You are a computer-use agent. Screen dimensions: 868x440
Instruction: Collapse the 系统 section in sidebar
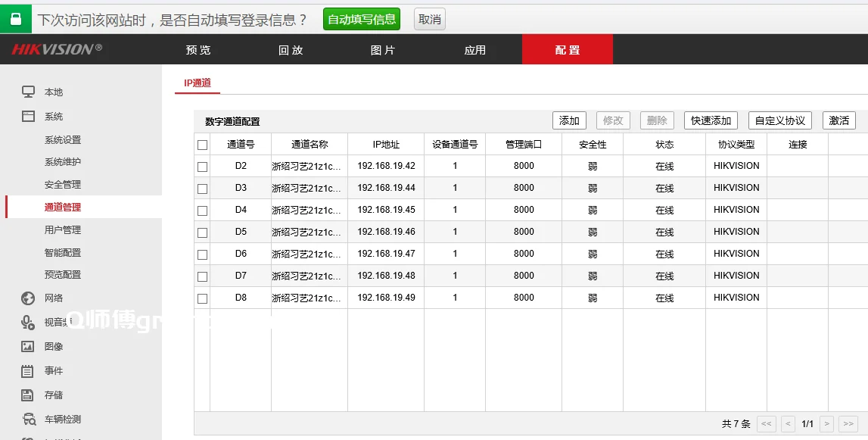click(54, 117)
